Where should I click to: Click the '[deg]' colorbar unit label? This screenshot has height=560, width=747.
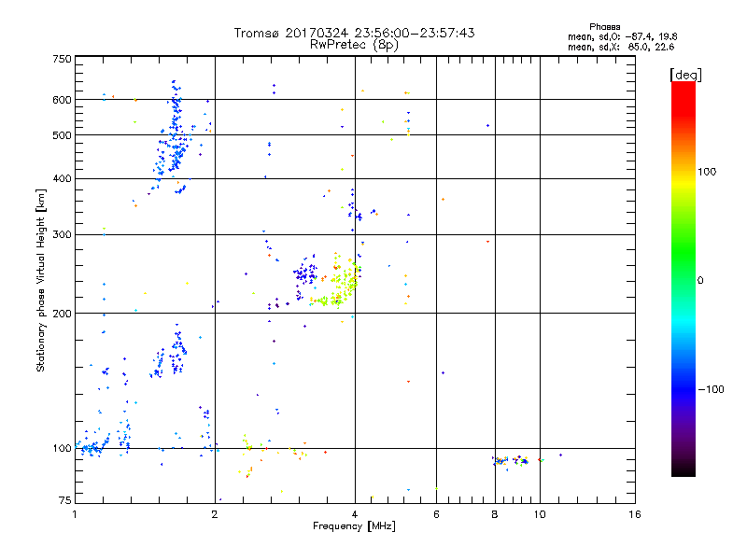pos(685,75)
